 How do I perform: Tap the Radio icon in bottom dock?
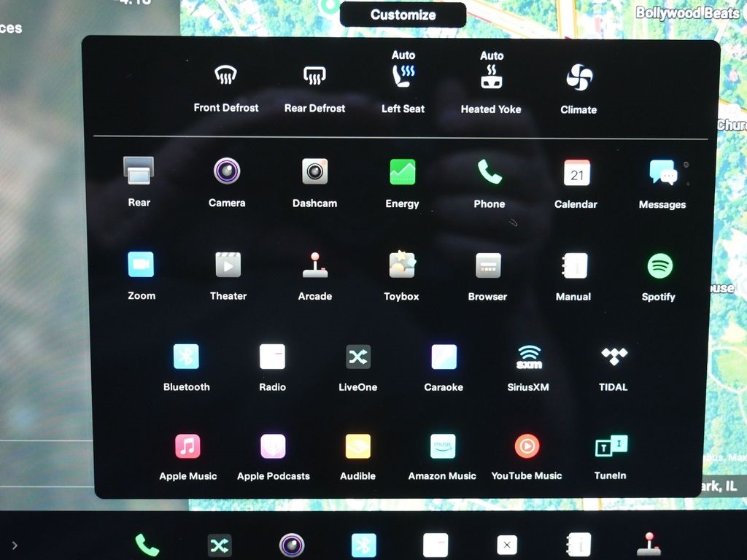tap(436, 545)
